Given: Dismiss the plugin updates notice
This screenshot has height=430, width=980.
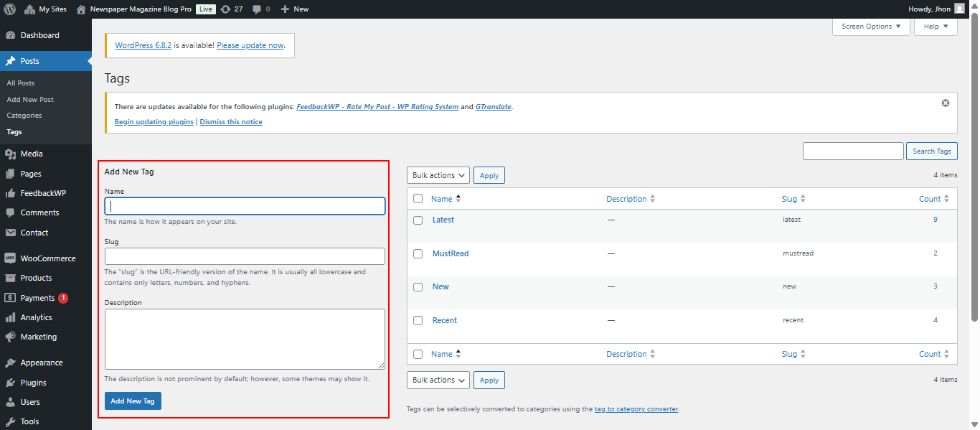Looking at the screenshot, I should pyautogui.click(x=946, y=103).
